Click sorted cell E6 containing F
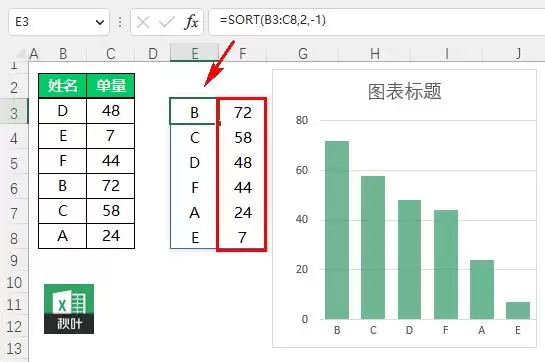 click(x=194, y=187)
